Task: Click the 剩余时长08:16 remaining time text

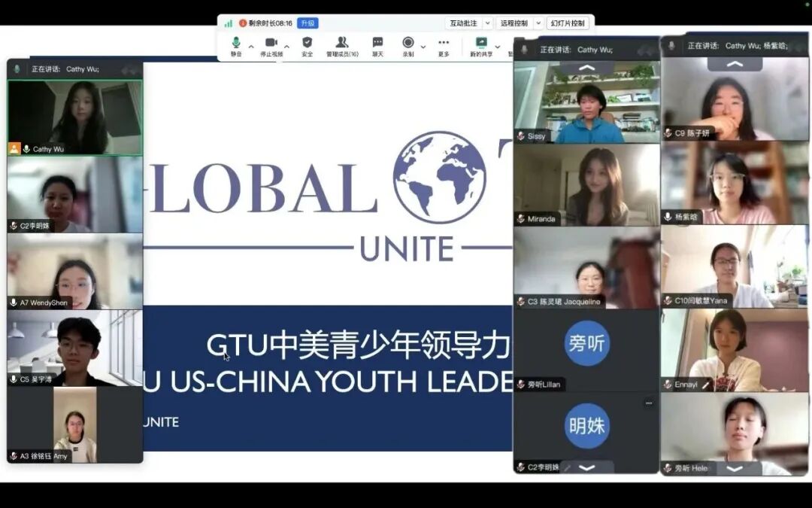Action: coord(271,23)
